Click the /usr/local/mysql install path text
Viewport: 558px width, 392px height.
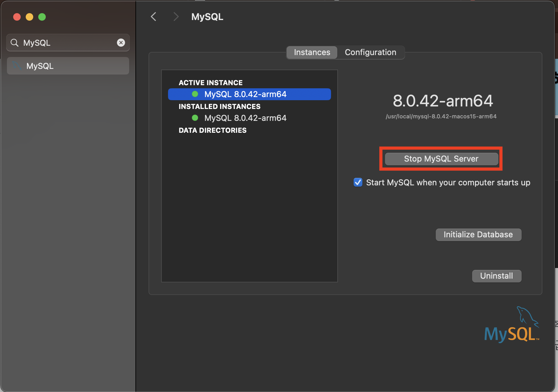(x=441, y=116)
